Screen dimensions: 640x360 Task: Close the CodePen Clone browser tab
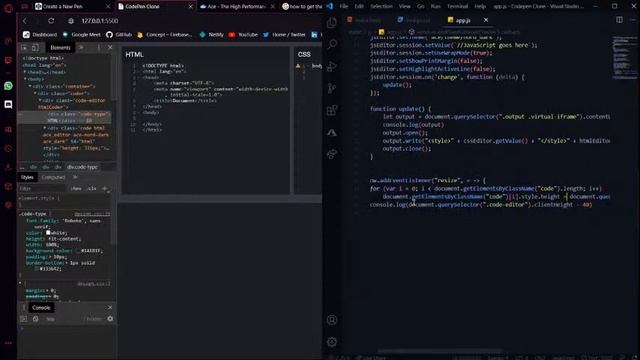click(191, 7)
